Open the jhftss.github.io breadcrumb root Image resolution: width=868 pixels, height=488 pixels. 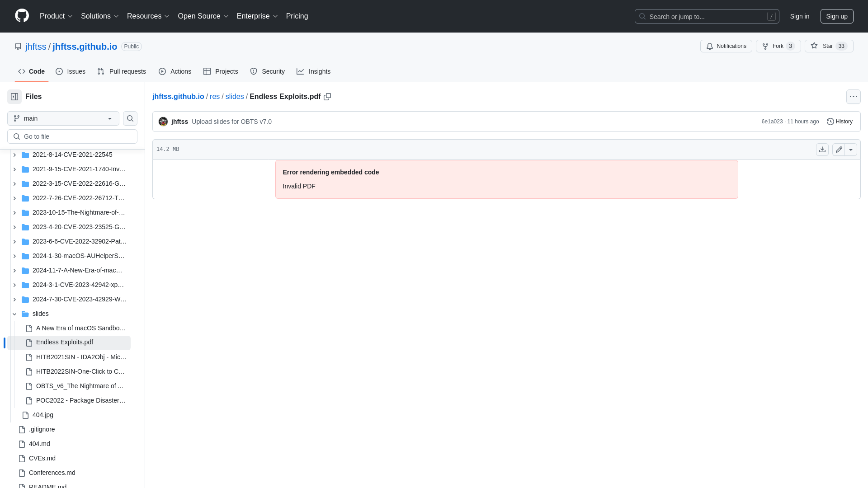click(x=178, y=97)
